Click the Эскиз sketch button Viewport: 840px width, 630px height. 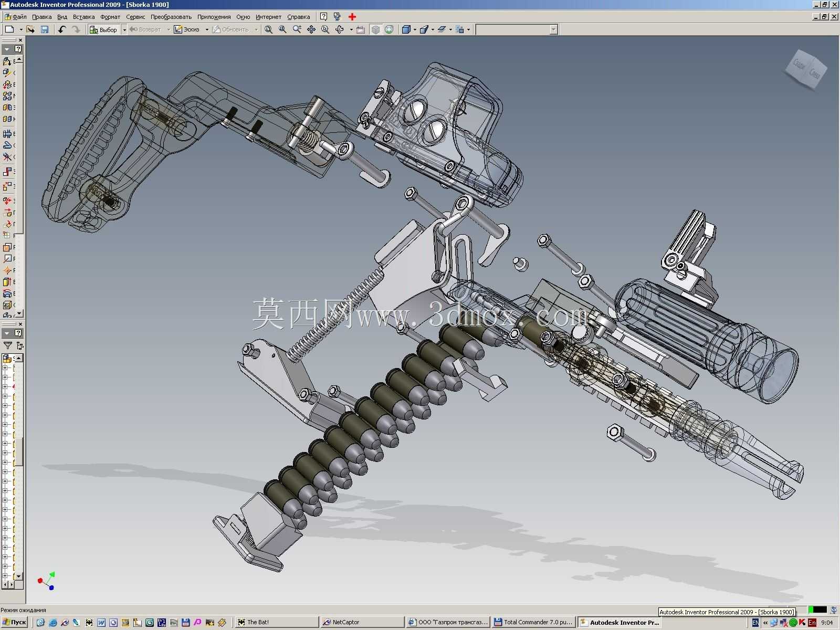pyautogui.click(x=187, y=29)
